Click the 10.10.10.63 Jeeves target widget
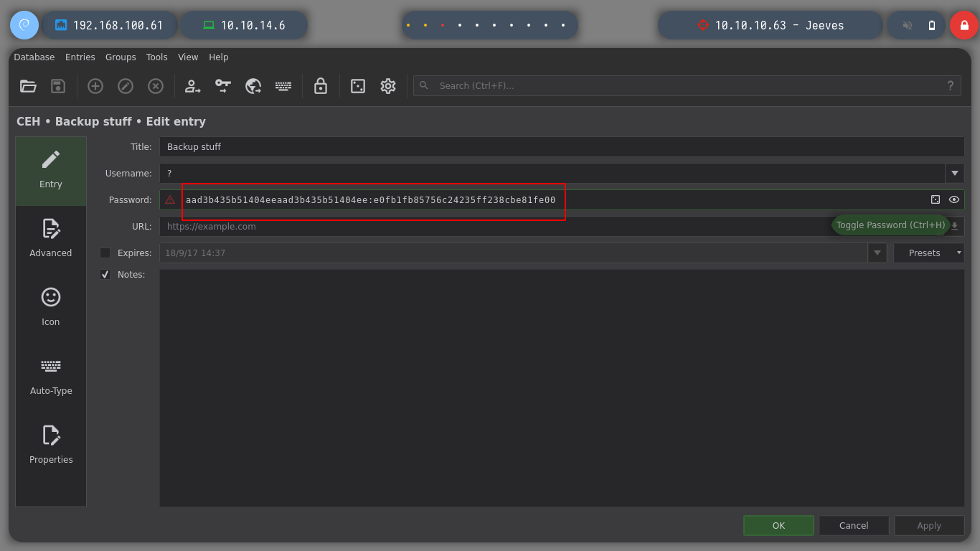This screenshot has height=551, width=980. pyautogui.click(x=771, y=25)
